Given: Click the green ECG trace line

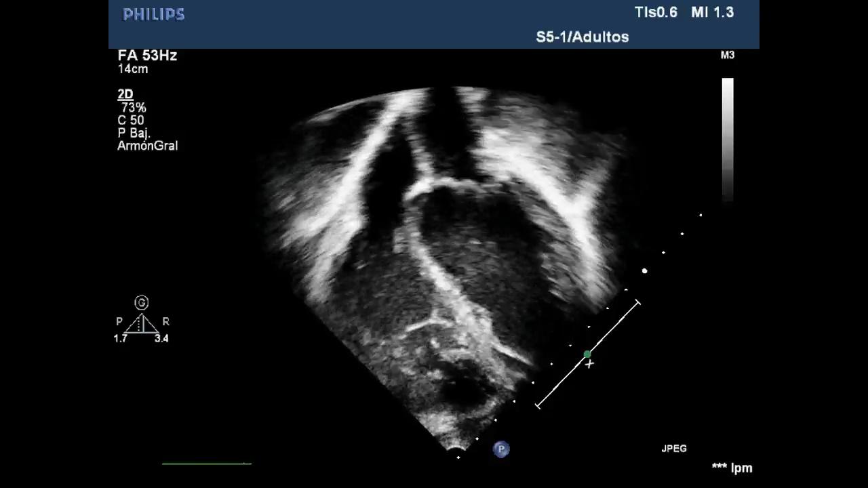Looking at the screenshot, I should 206,464.
